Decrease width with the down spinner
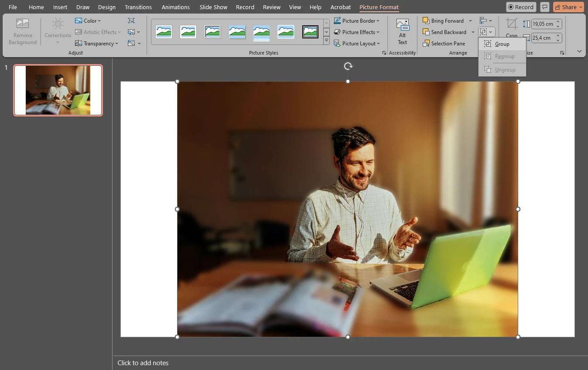Viewport: 588px width, 370px height. click(558, 40)
